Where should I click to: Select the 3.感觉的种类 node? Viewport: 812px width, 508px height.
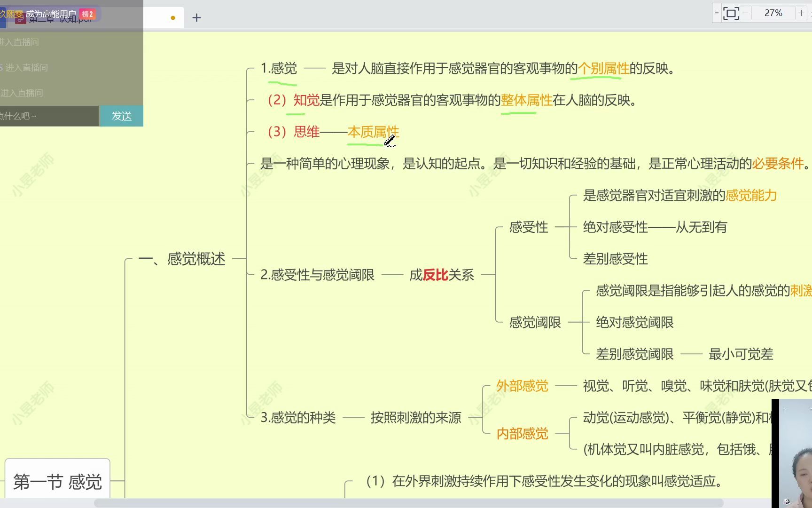(x=298, y=418)
